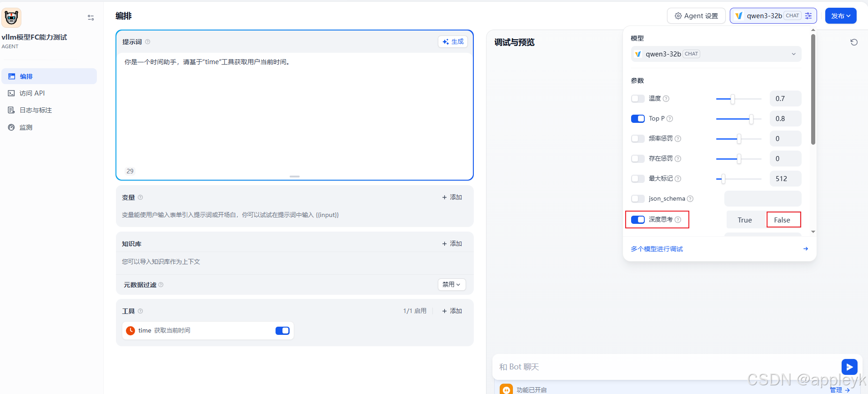Add a tool with 添加
868x394 pixels.
click(452, 311)
